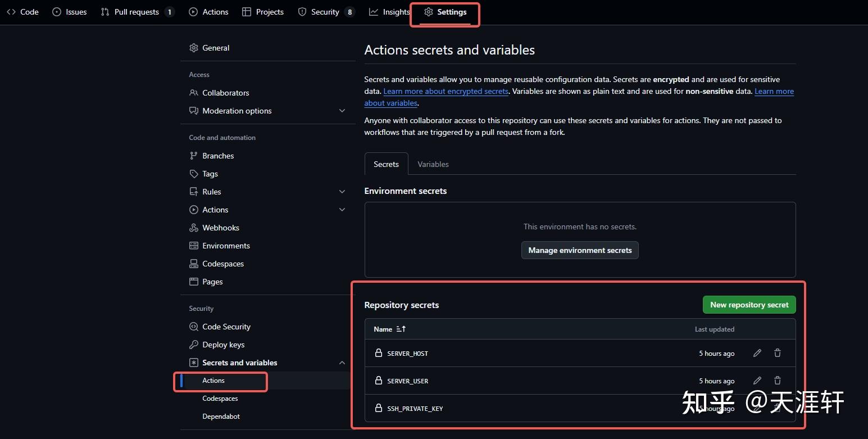Edit the SERVER_HOST secret with the pencil icon

[757, 353]
